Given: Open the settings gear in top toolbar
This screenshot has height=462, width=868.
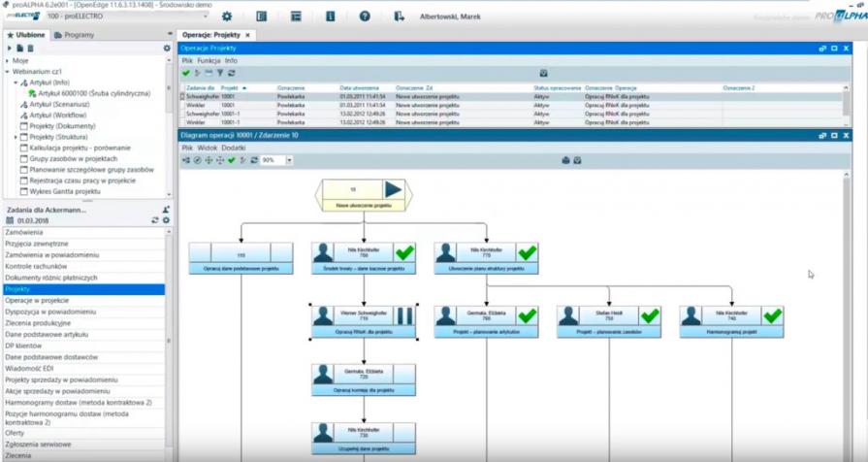Looking at the screenshot, I should click(227, 16).
